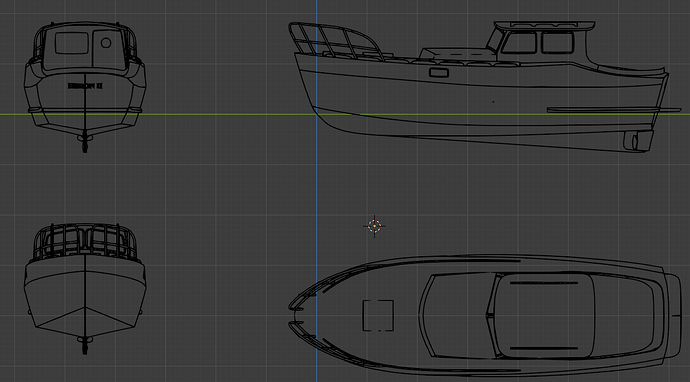Select the stern-view boat drawing with the name lettering

(85, 86)
